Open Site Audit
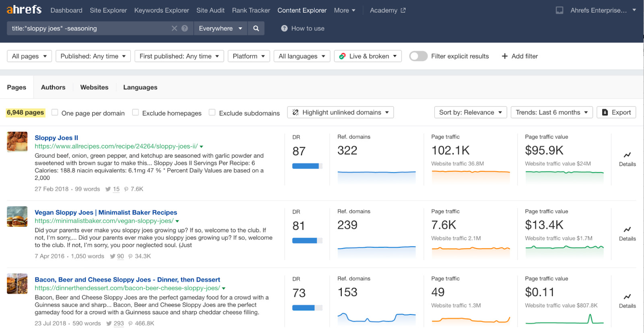 pyautogui.click(x=211, y=10)
